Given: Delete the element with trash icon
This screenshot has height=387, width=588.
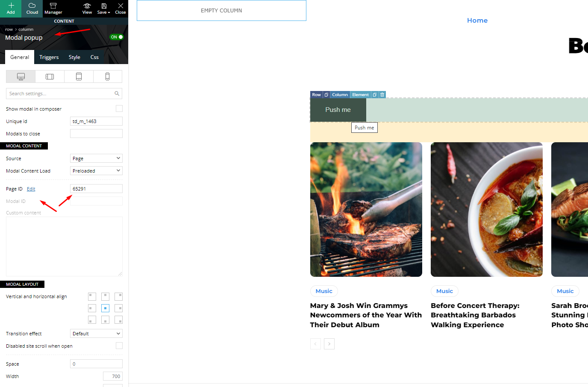Looking at the screenshot, I should (382, 95).
